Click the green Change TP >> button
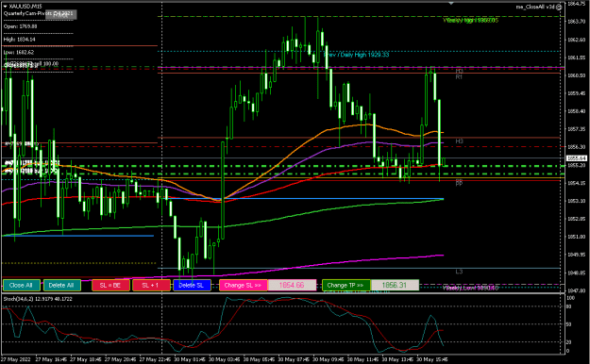 (346, 286)
